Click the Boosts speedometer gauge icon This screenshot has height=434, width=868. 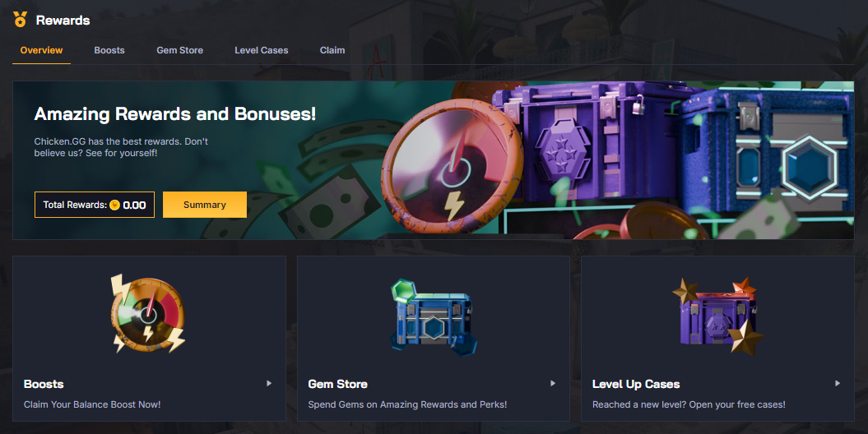(x=148, y=313)
